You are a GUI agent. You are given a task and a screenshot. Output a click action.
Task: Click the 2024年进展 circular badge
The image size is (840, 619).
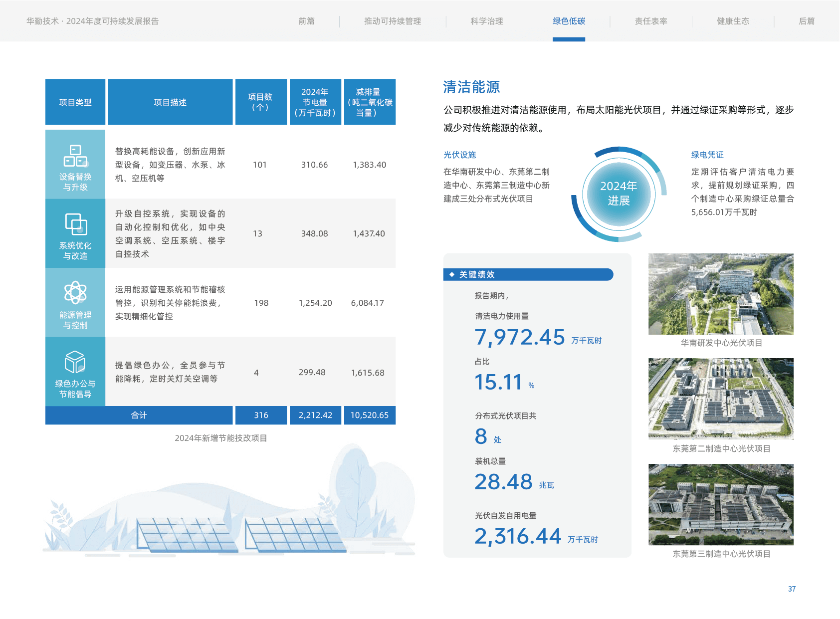[619, 194]
